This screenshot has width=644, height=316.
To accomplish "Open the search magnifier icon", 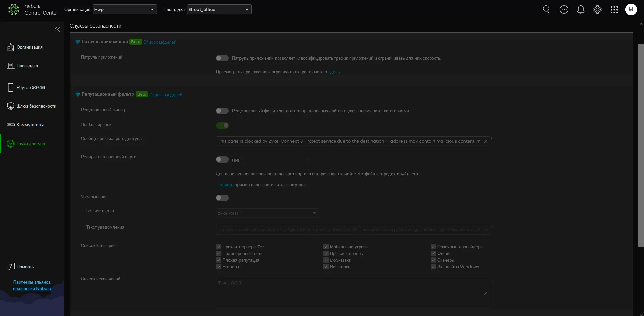I will 546,9.
